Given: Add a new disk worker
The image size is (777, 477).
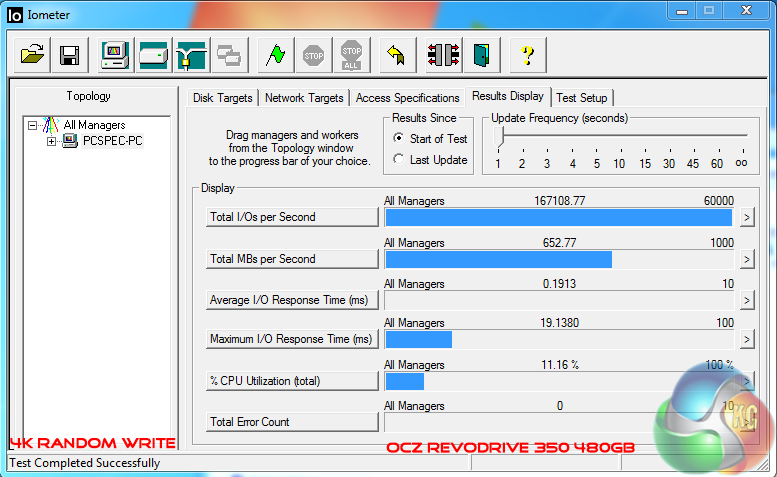Looking at the screenshot, I should (154, 55).
